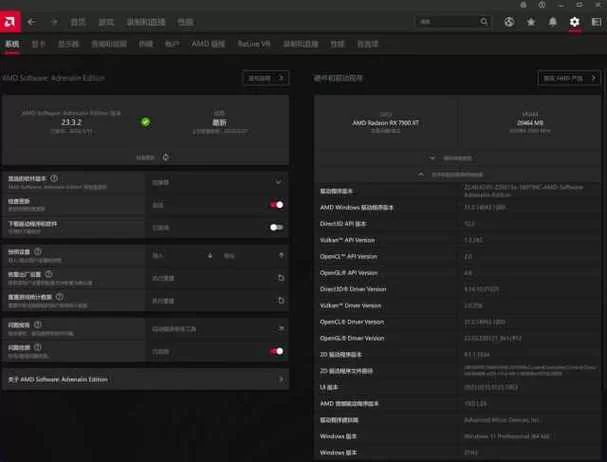This screenshot has width=607, height=462.
Task: Click the OpenGL API Version row label
Action: point(348,273)
